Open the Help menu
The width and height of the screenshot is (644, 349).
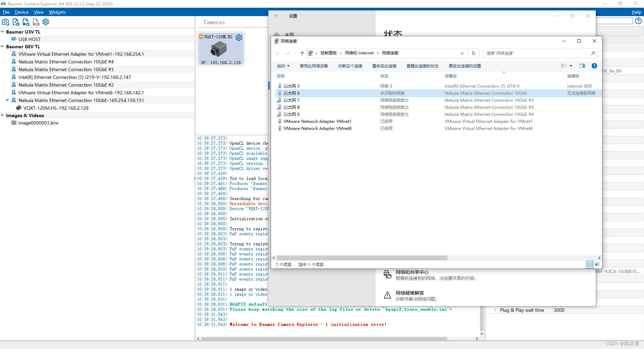636,12
